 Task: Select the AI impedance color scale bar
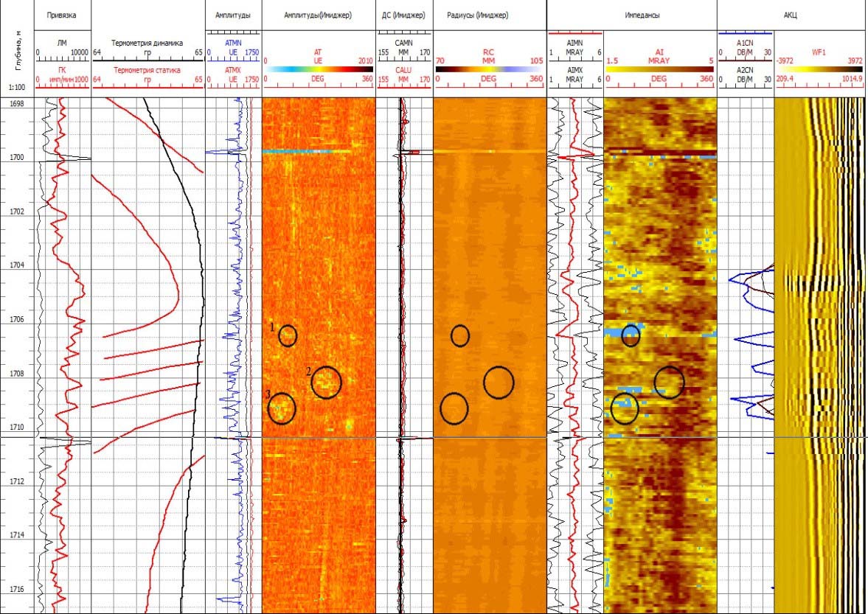[x=659, y=69]
